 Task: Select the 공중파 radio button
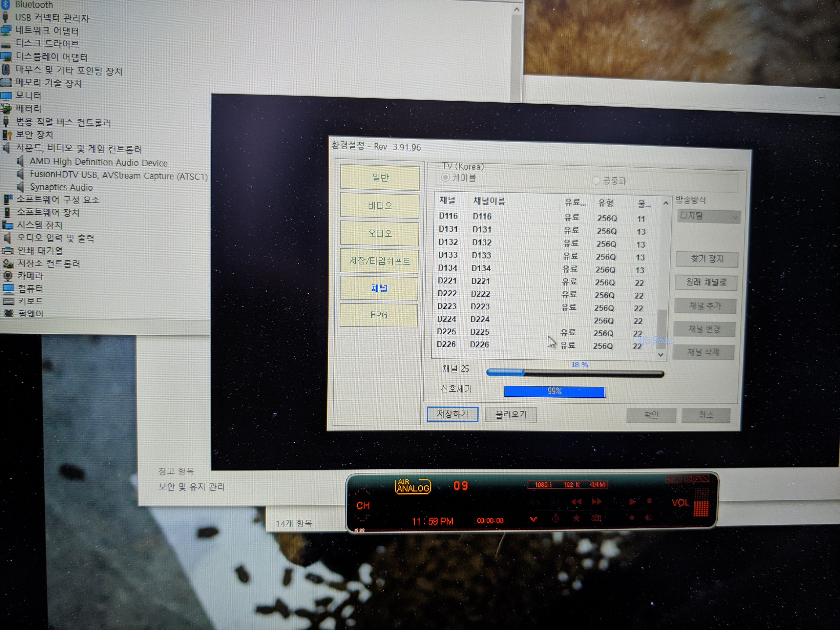(x=596, y=180)
